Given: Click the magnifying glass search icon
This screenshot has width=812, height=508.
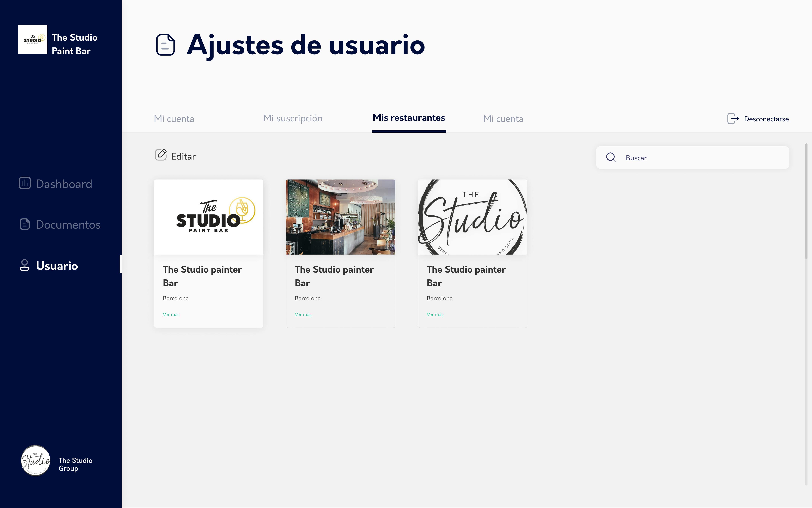Looking at the screenshot, I should click(x=611, y=157).
